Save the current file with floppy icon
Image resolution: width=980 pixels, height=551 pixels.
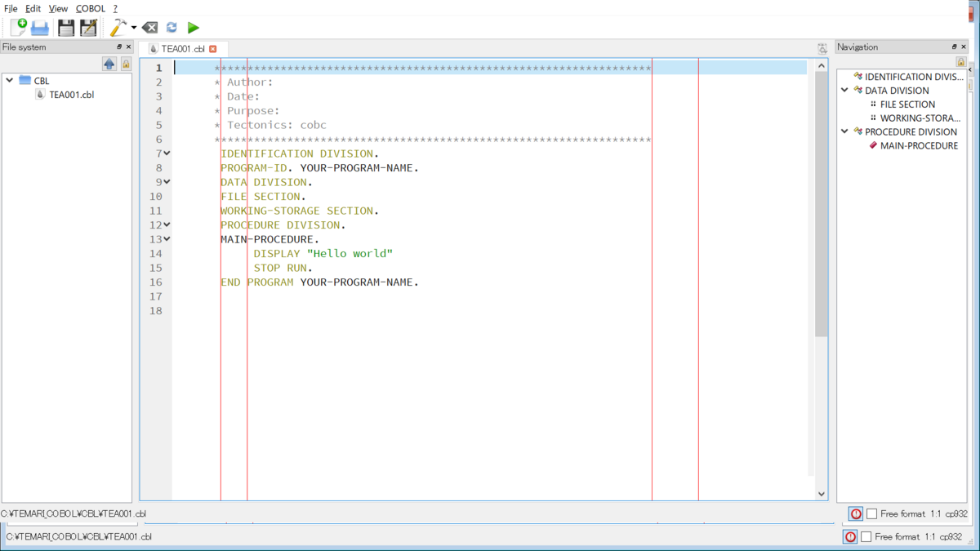click(66, 28)
